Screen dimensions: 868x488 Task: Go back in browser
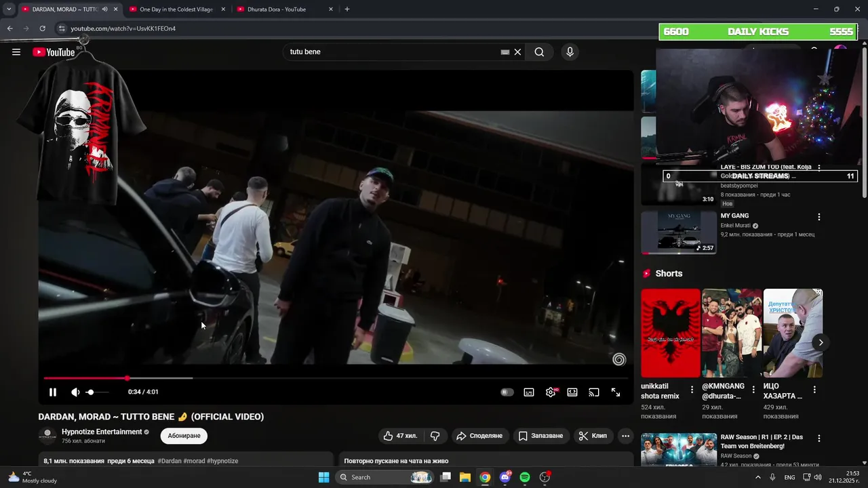tap(9, 28)
